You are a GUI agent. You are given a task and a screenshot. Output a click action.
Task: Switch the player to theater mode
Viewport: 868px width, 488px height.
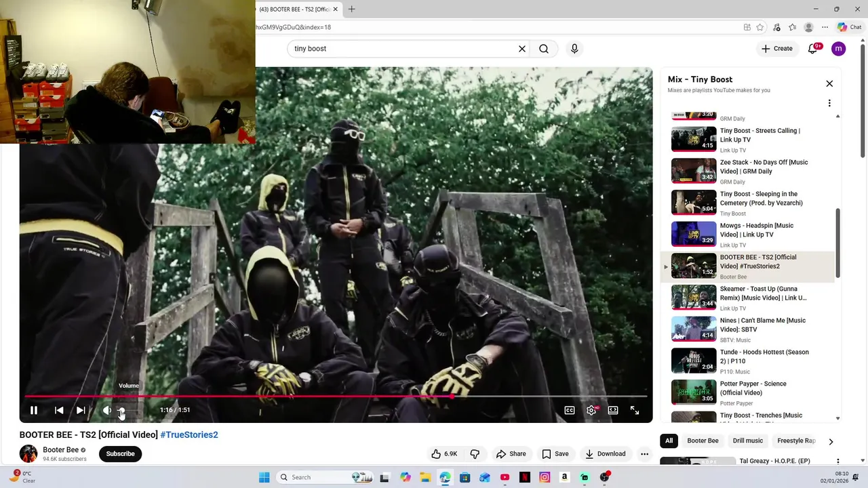pyautogui.click(x=613, y=410)
